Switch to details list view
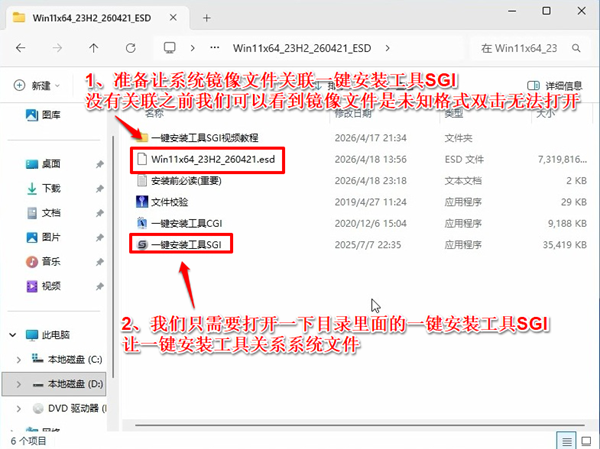 tap(567, 441)
